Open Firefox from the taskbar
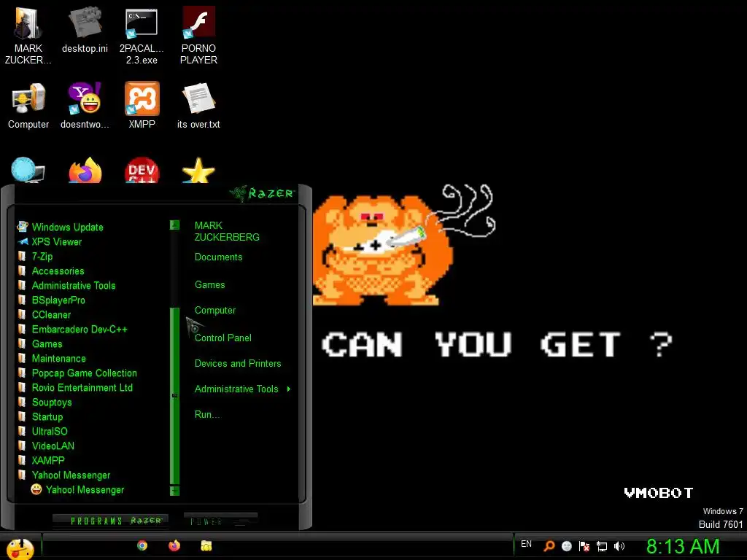This screenshot has height=560, width=747. point(174,545)
